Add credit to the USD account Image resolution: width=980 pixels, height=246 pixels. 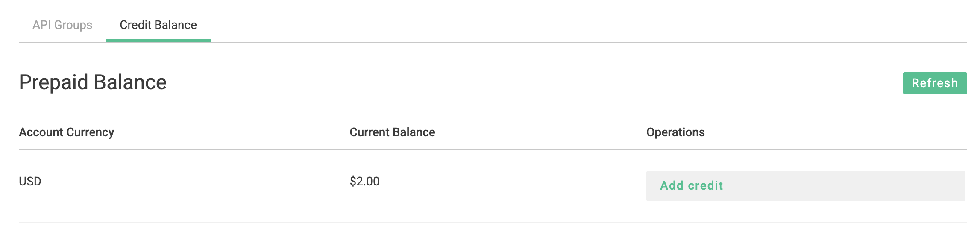tap(691, 186)
